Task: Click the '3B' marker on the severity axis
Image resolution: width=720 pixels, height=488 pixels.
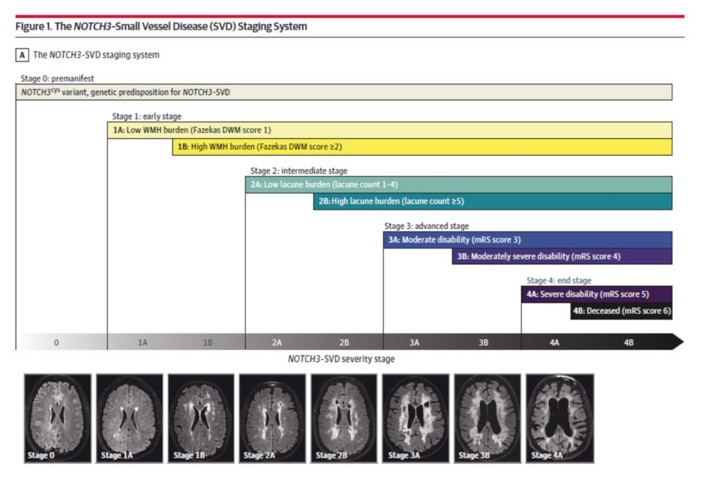Action: [484, 342]
